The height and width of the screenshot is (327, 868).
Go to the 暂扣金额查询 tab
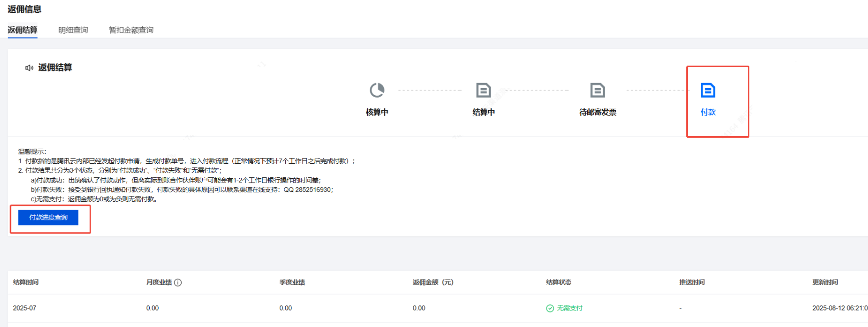pyautogui.click(x=131, y=30)
